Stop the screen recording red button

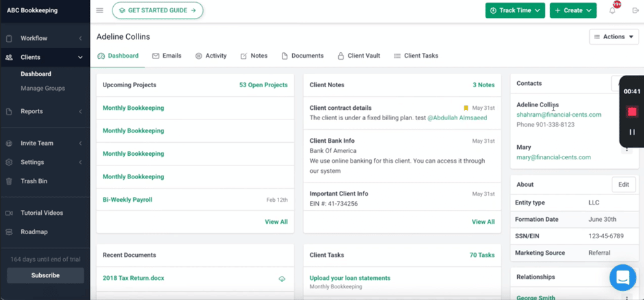(632, 112)
